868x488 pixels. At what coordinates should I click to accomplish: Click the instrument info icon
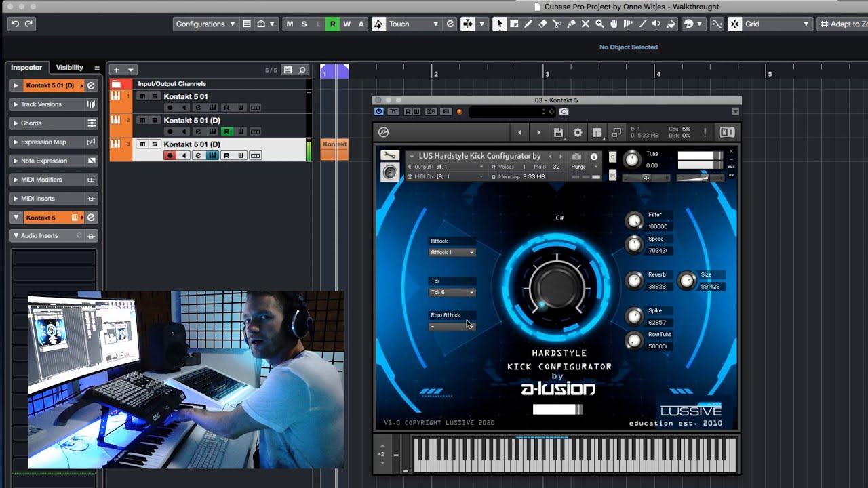tap(594, 157)
